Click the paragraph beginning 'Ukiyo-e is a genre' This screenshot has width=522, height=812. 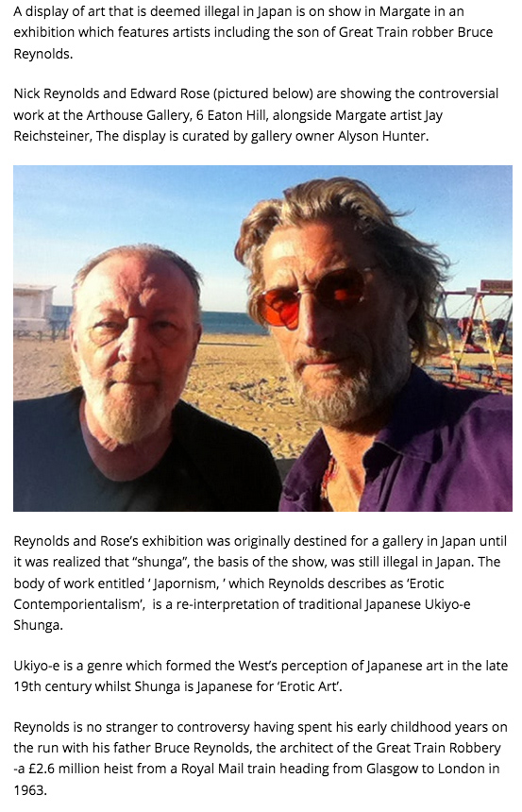click(261, 676)
